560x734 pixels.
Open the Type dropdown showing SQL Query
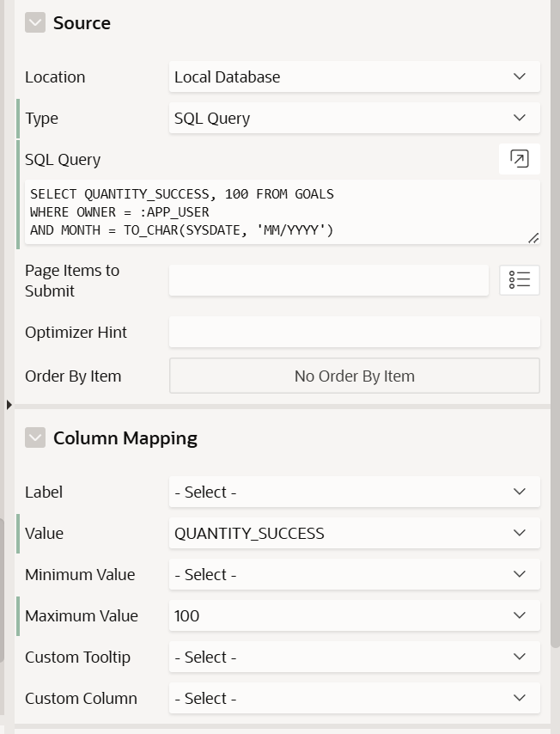[x=354, y=118]
